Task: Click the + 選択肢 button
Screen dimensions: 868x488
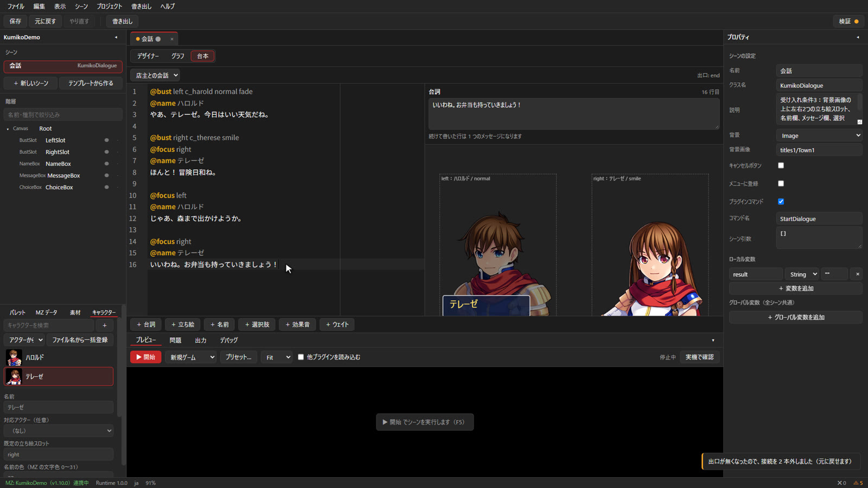Action: [x=257, y=325]
